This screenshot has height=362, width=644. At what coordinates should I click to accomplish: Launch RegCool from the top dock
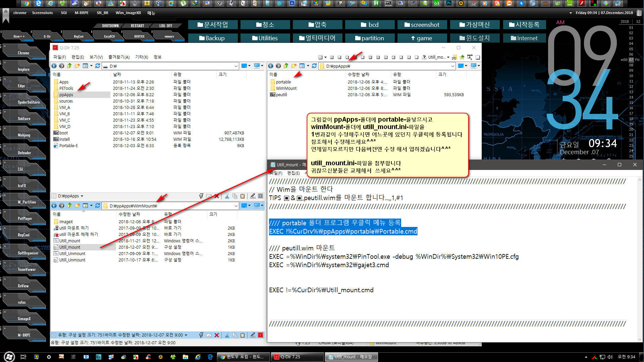78,36
